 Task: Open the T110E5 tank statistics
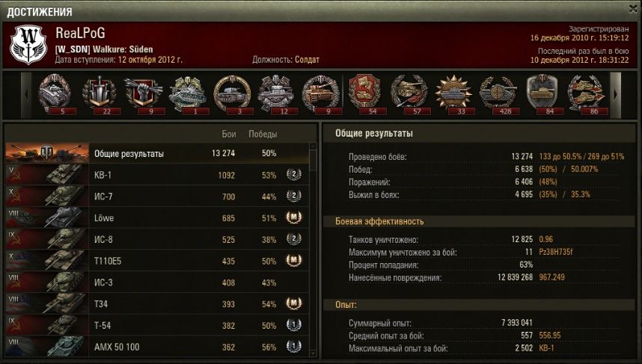click(x=157, y=261)
